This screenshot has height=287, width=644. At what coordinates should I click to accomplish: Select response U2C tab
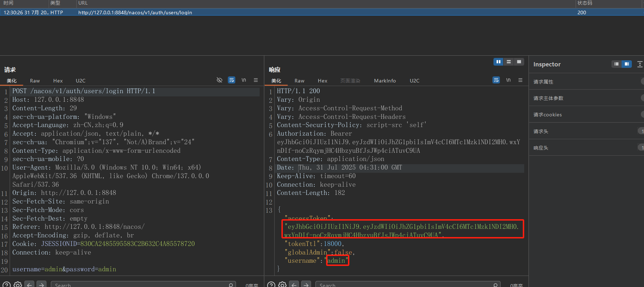(x=414, y=81)
